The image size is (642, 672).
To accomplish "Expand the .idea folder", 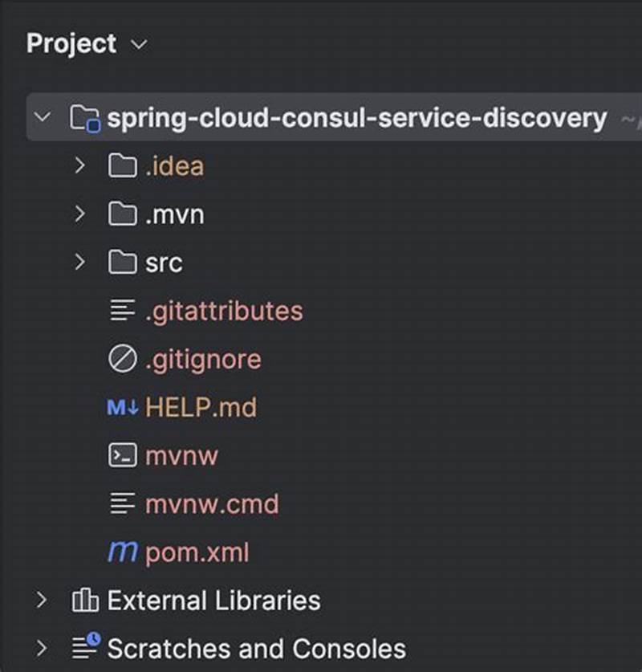I will coord(79,165).
